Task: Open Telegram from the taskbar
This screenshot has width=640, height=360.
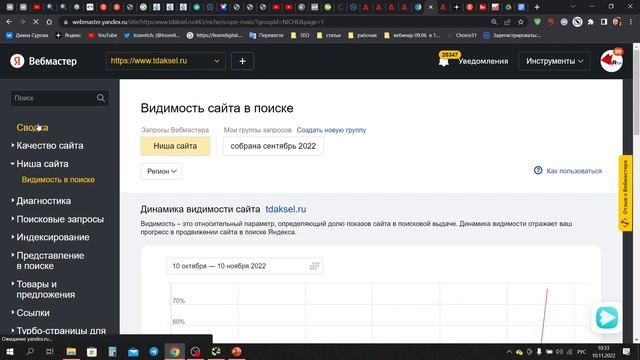Action: [154, 351]
